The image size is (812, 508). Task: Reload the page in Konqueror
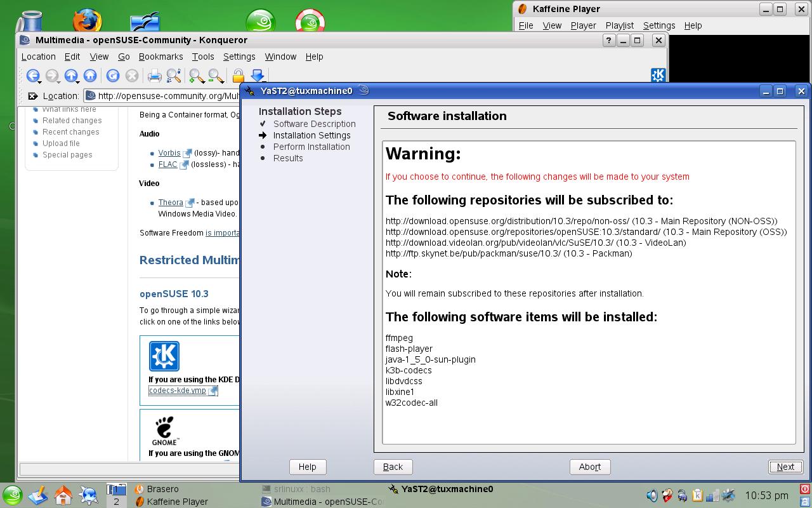[113, 76]
